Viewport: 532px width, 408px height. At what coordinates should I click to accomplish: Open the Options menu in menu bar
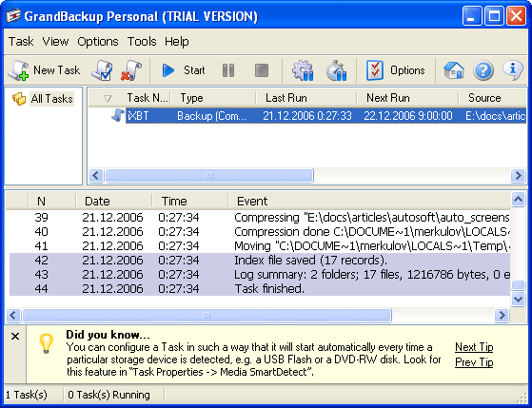[98, 42]
